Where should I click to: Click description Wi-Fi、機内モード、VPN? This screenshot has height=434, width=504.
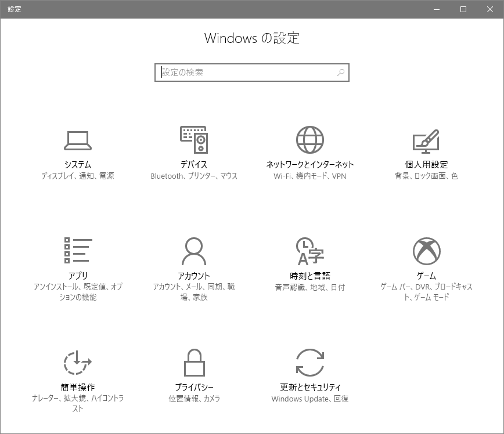310,176
